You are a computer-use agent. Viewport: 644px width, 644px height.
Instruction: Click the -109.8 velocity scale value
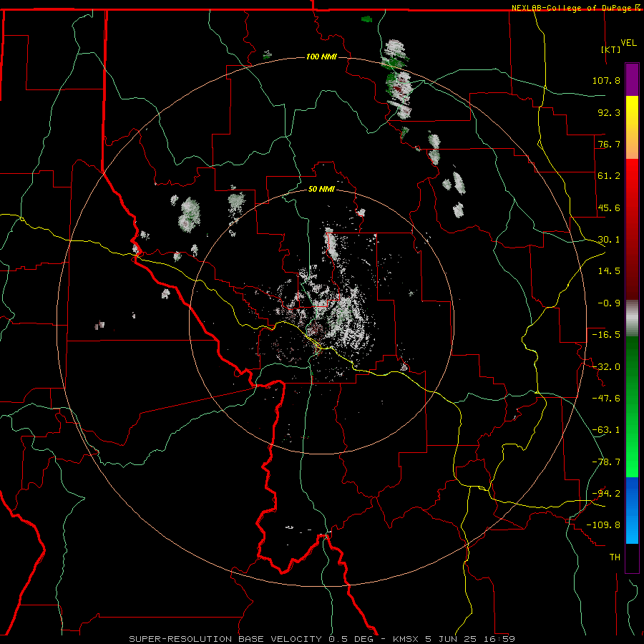603,525
